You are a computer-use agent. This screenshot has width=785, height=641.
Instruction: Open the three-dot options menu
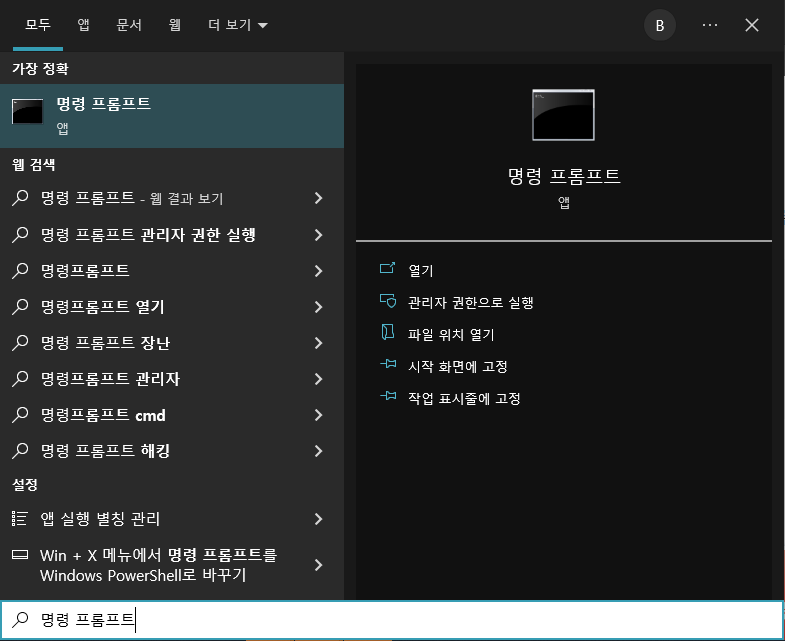(709, 25)
